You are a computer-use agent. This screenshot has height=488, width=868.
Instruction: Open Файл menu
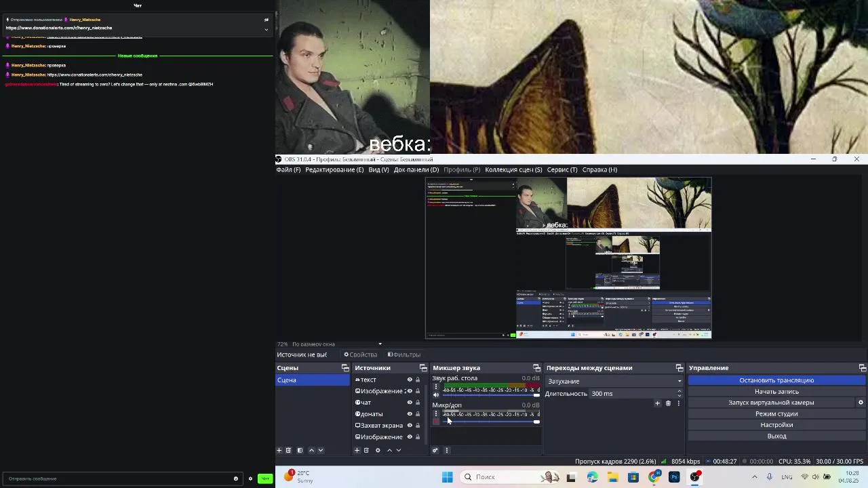point(288,169)
